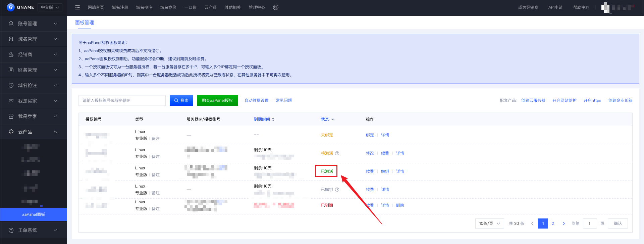Open 常见问题 link
644x244 pixels.
[x=284, y=100]
